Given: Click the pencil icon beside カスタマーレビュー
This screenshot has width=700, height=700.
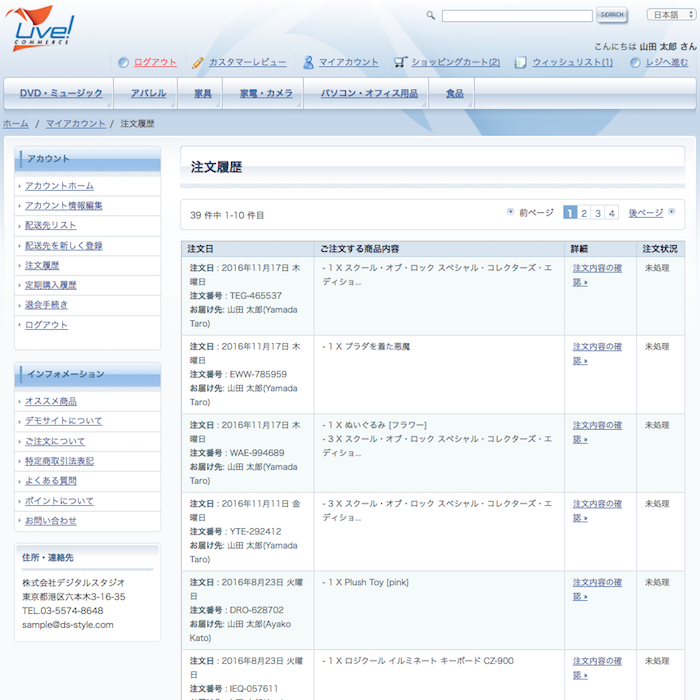Looking at the screenshot, I should tap(198, 63).
